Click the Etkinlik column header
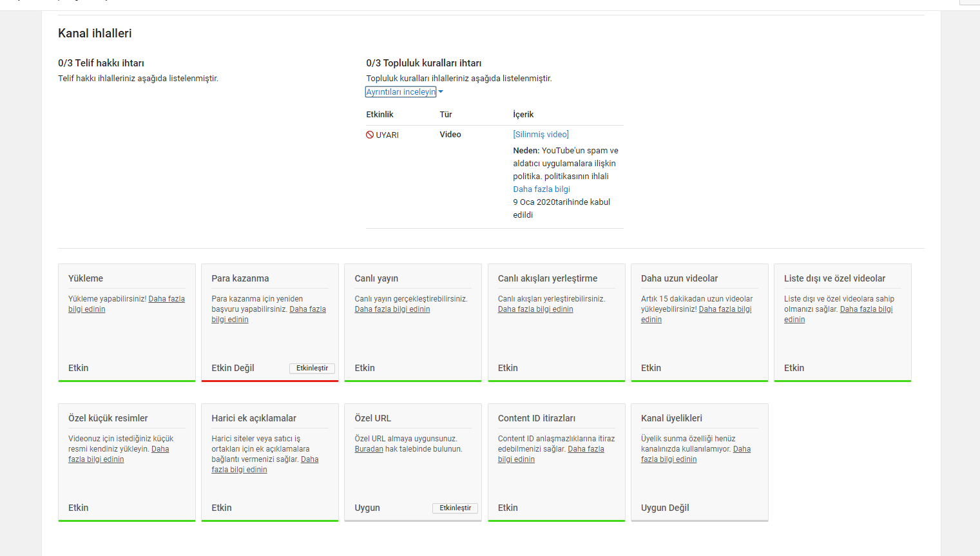Image resolution: width=980 pixels, height=556 pixels. 380,115
